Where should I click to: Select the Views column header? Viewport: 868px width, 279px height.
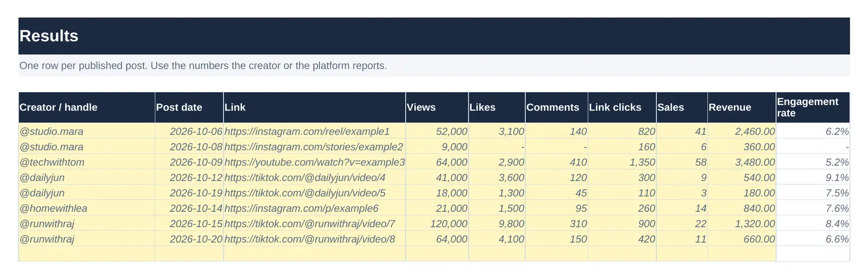tap(437, 107)
